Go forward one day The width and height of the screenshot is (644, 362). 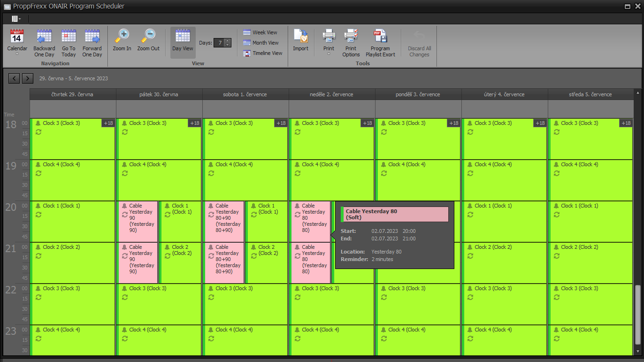92,42
